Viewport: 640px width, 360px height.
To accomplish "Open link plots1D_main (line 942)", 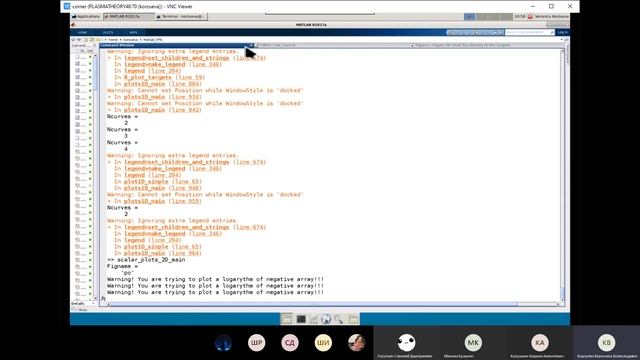I will [163, 110].
